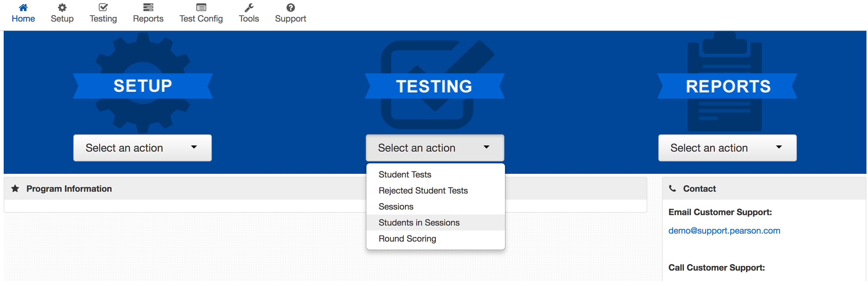Email demo@support.pearson.com support link
The height and width of the screenshot is (286, 868).
(724, 231)
